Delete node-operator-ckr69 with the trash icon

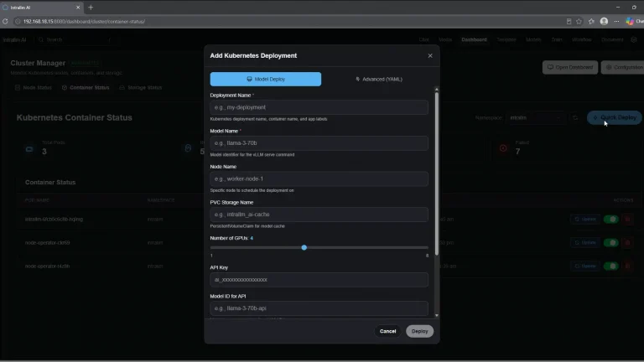coord(627,242)
